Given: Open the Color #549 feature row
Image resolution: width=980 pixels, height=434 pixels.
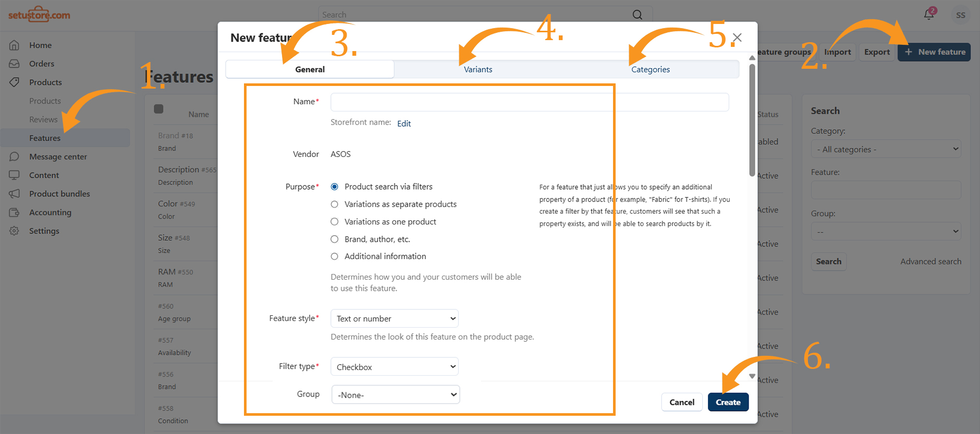Looking at the screenshot, I should 177,204.
